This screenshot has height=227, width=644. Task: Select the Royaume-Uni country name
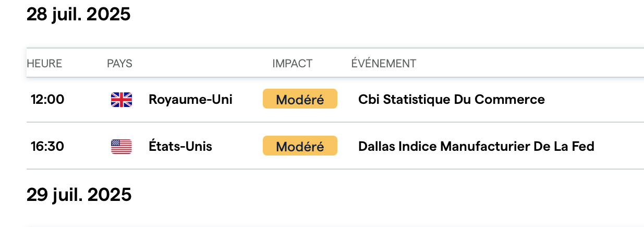pyautogui.click(x=190, y=100)
